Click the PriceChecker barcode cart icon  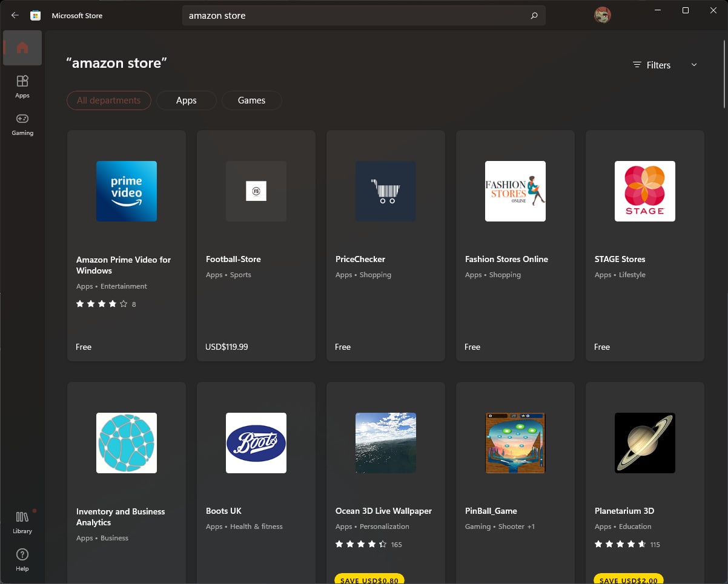386,191
